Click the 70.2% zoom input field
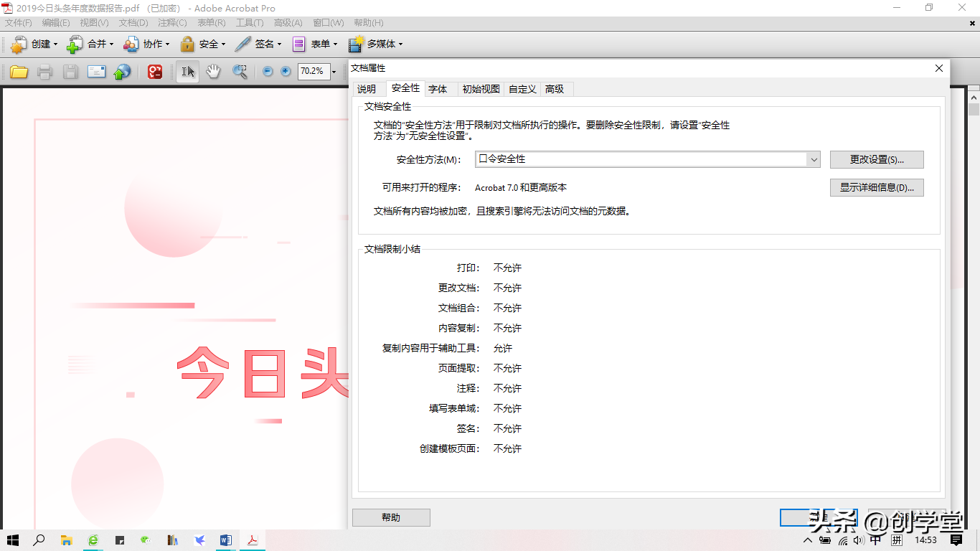 [x=314, y=72]
